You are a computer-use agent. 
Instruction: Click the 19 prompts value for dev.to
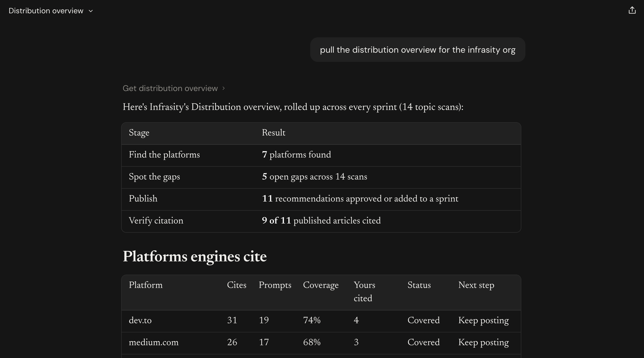[x=264, y=320]
